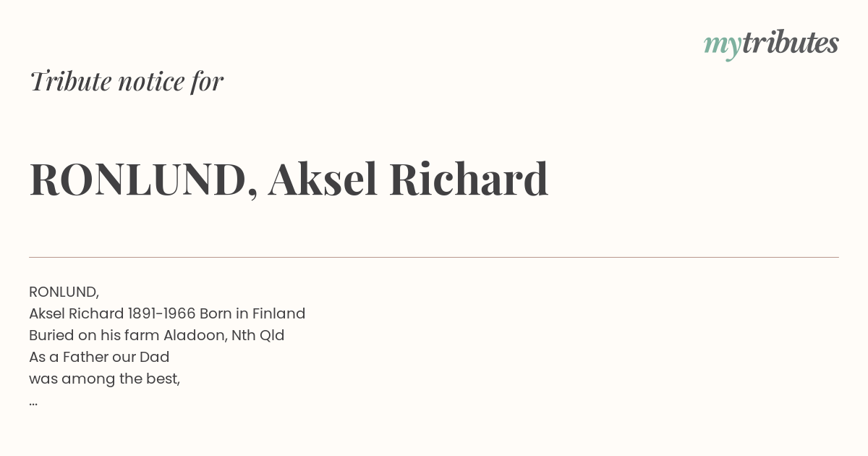
Task: Click the small "RONLUND," body text line
Action: [64, 292]
